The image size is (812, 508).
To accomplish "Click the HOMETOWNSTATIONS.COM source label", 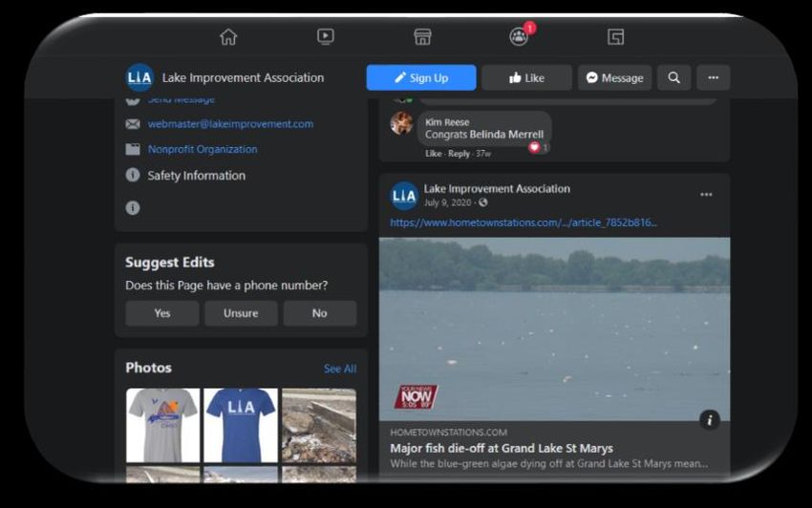I will [448, 433].
